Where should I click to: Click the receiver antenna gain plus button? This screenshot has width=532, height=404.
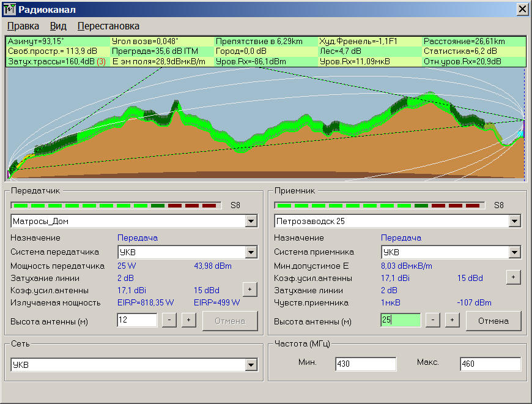pyautogui.click(x=513, y=277)
